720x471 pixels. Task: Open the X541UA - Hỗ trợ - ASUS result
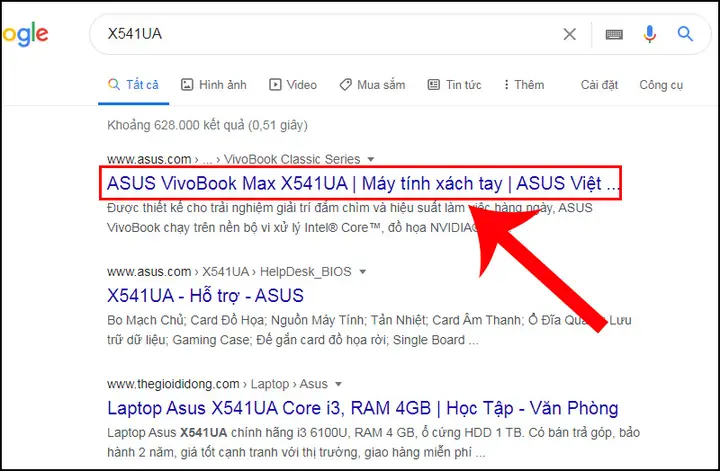205,296
